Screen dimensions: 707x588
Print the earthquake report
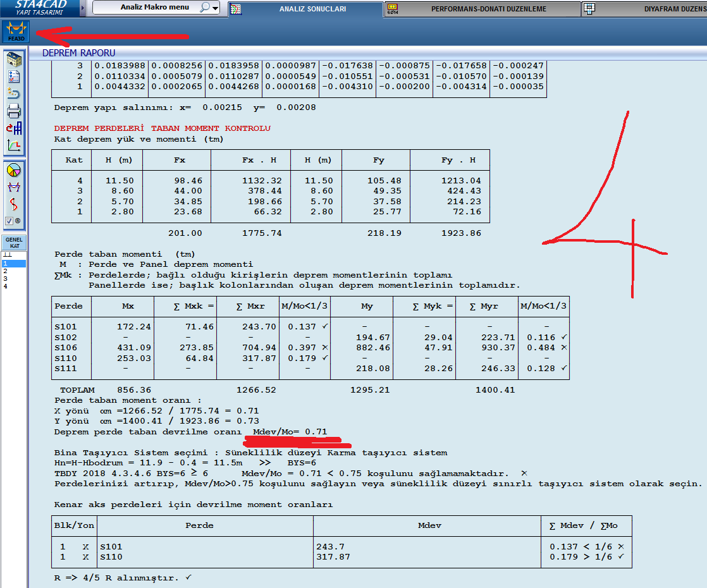(x=14, y=111)
